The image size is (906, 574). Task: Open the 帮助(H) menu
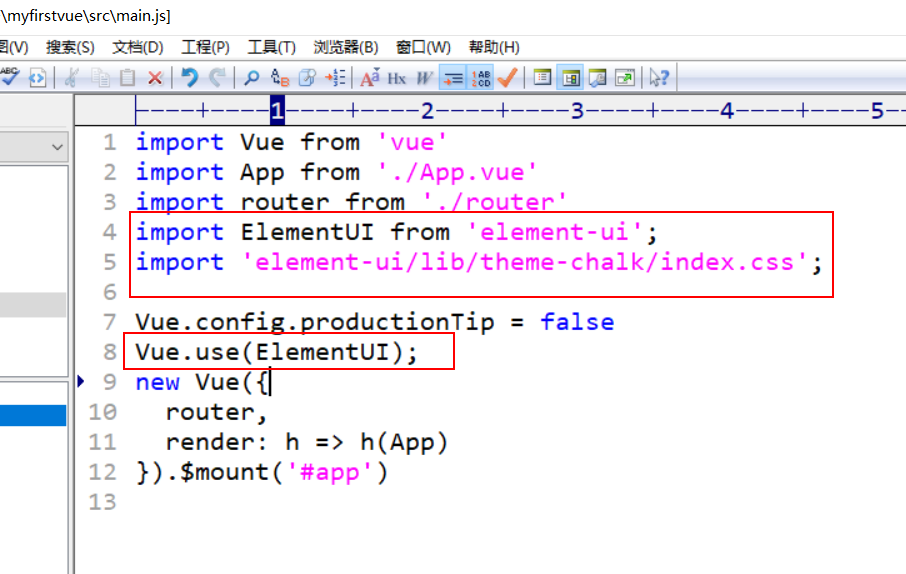point(494,47)
